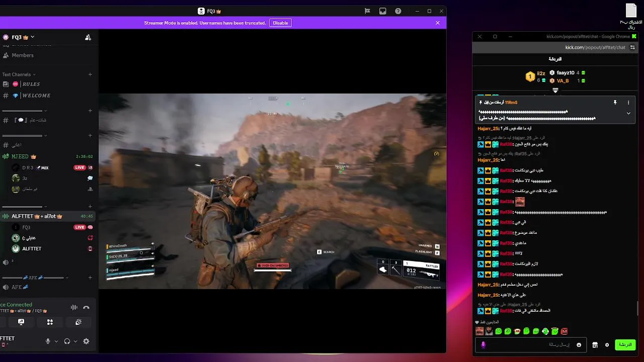Open the WELCOME channel
Image resolution: width=644 pixels, height=362 pixels.
[x=32, y=96]
